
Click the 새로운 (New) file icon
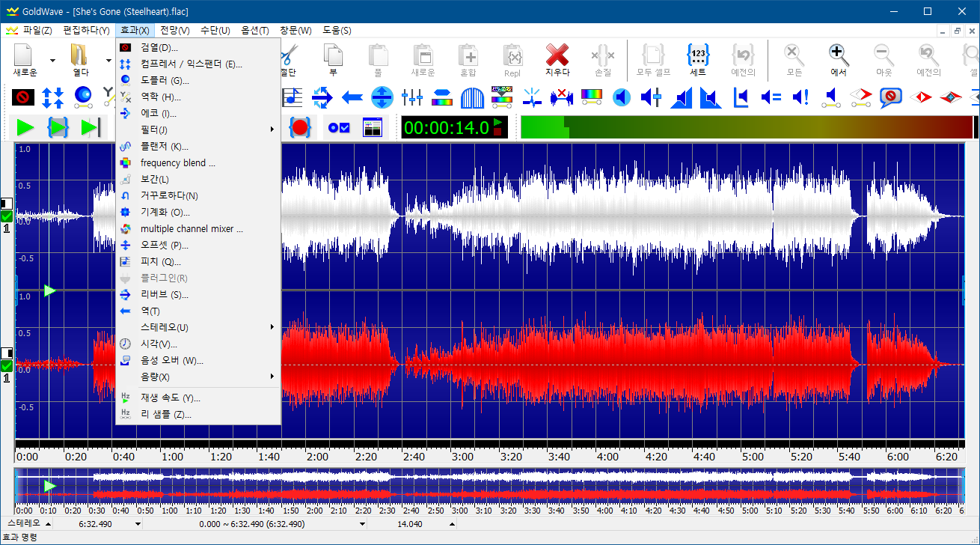(25, 60)
